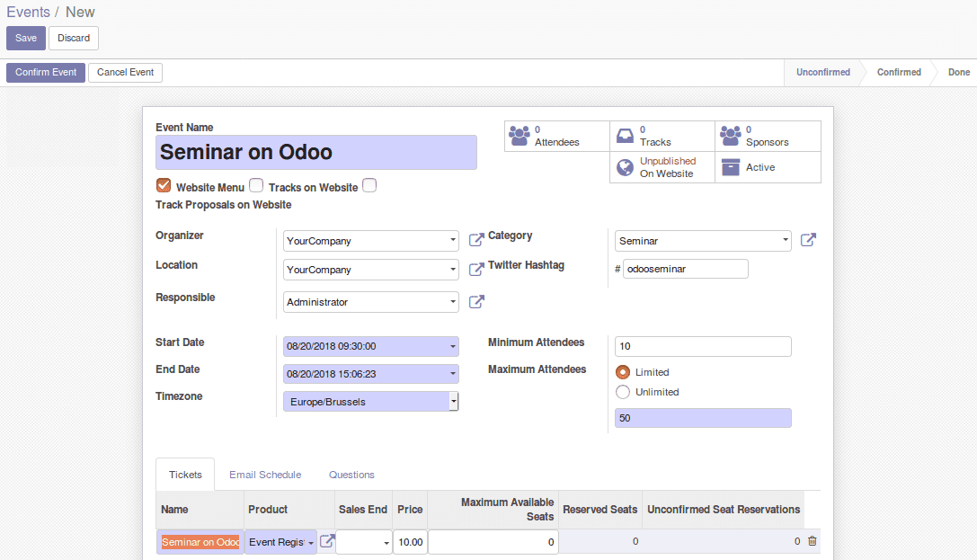Select Confirmed status stage
977x560 pixels.
pos(899,72)
